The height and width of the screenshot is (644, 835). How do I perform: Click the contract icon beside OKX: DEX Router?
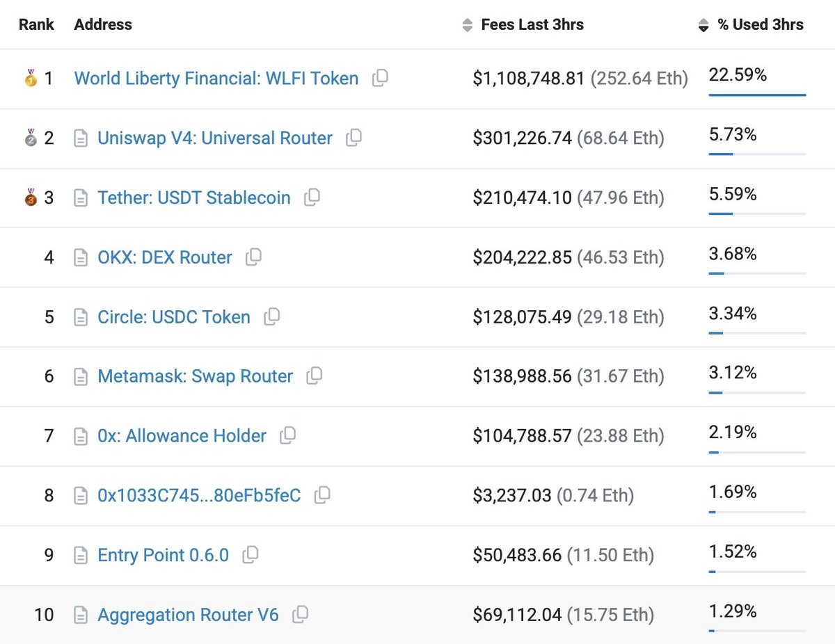(x=81, y=258)
